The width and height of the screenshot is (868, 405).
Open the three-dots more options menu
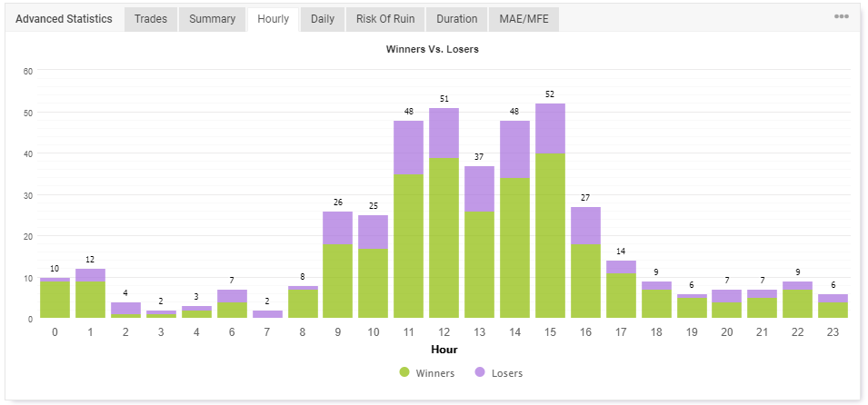[x=842, y=16]
